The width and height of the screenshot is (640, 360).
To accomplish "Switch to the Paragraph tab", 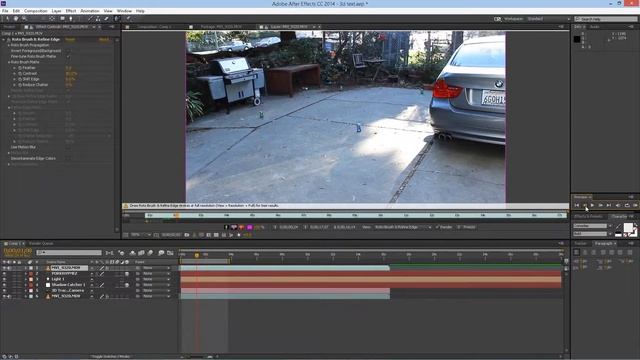I will (x=604, y=244).
